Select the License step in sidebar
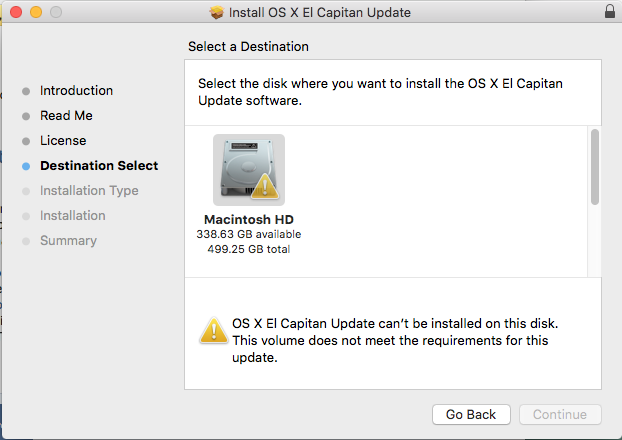 pyautogui.click(x=63, y=141)
